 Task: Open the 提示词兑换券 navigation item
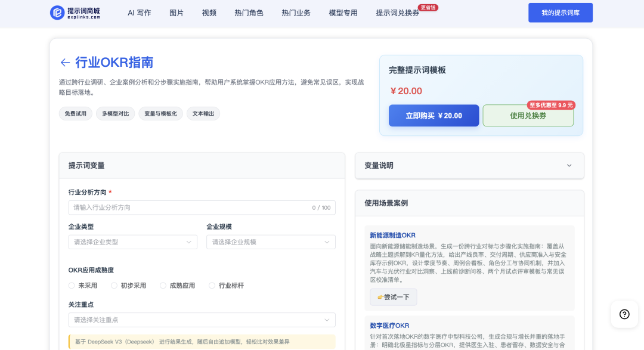[397, 13]
